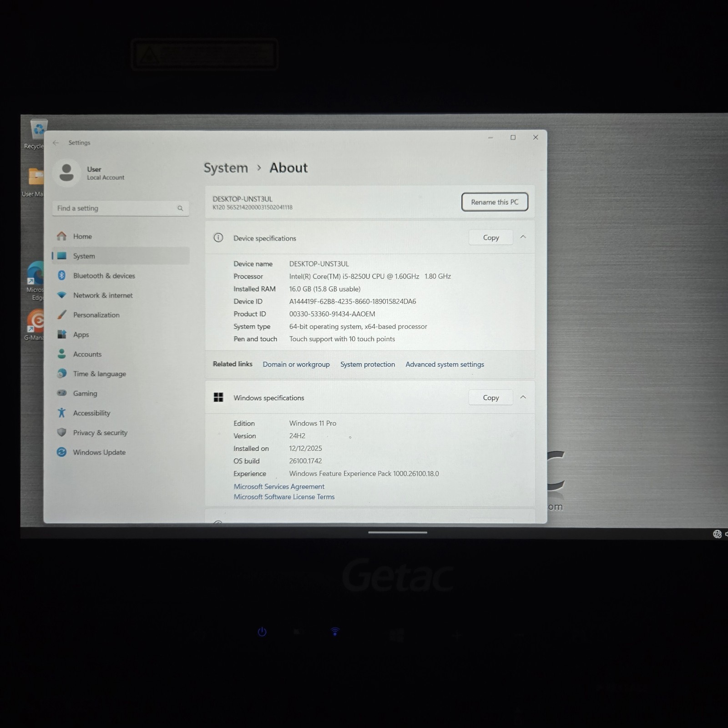Open Network & internet settings

121,295
